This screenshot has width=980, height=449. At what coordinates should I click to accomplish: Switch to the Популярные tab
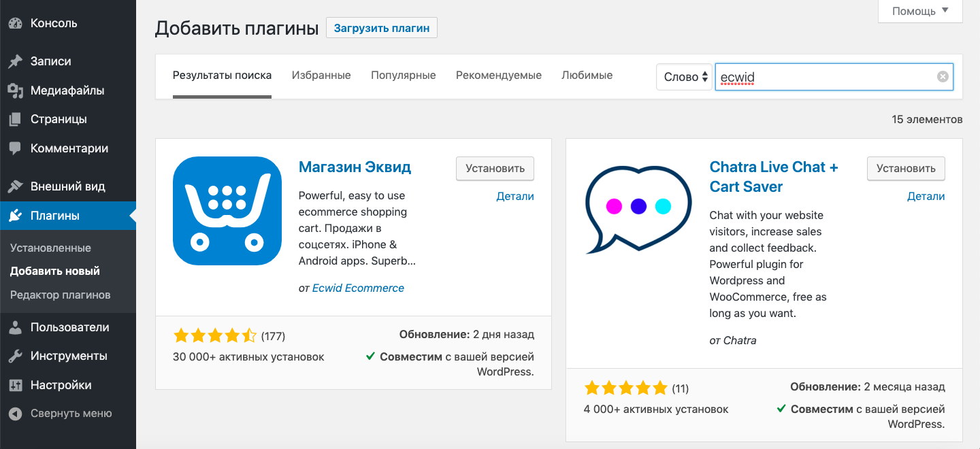point(403,76)
